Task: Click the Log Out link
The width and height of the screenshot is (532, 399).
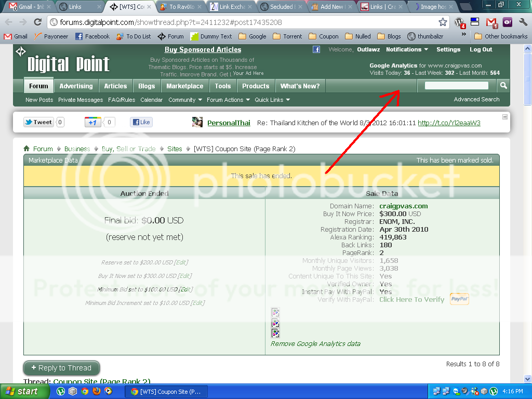Action: [x=481, y=49]
